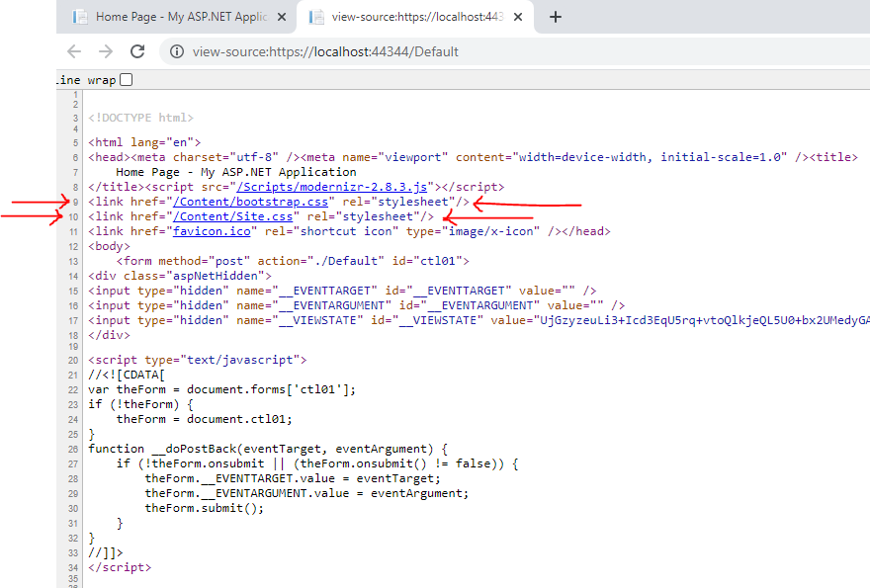
Task: Click the function __doPostBack line
Action: [268, 449]
